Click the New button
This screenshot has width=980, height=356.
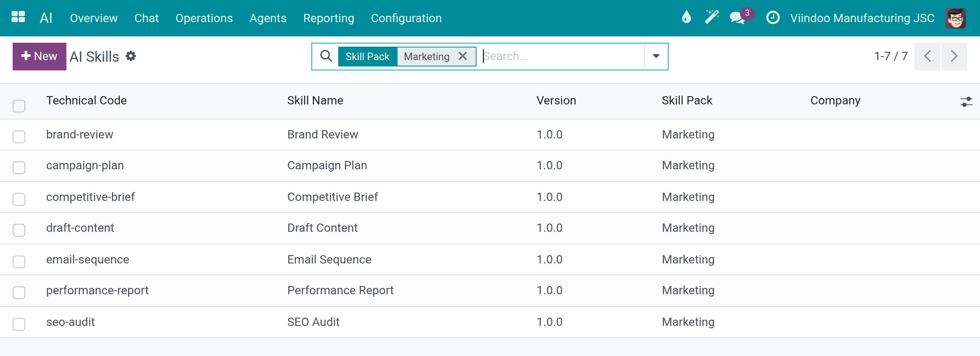tap(40, 56)
